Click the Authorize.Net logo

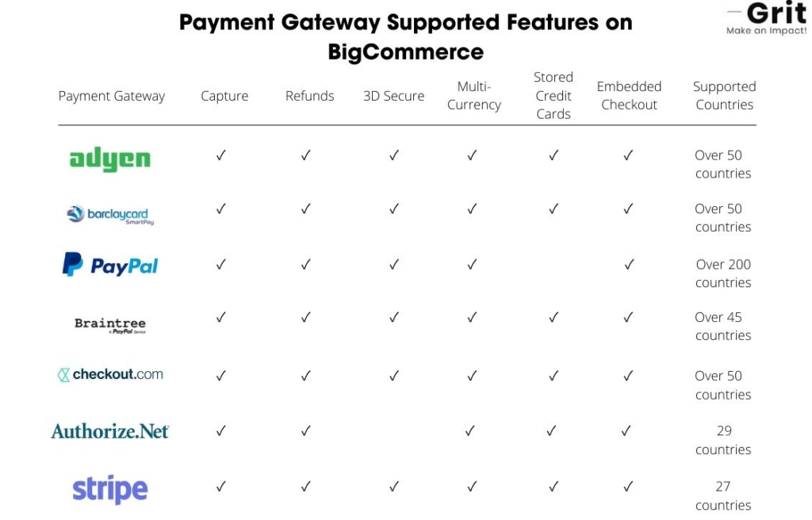click(110, 431)
